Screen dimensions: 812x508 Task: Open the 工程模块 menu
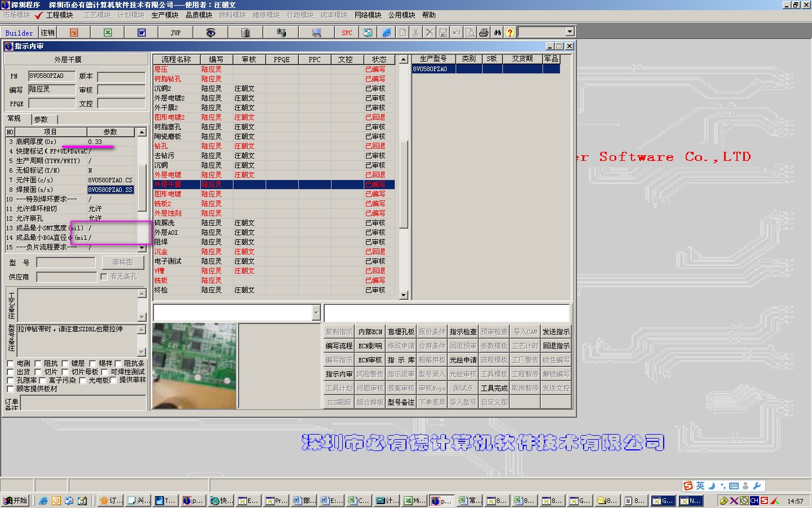click(59, 15)
